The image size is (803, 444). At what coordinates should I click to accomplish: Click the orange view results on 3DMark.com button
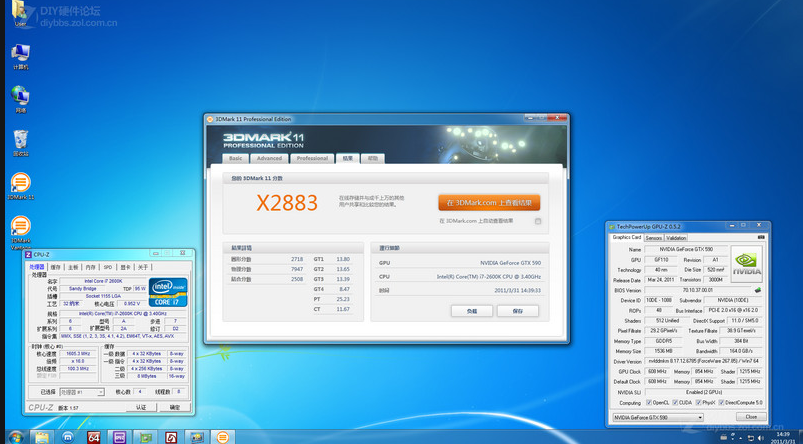(x=489, y=202)
